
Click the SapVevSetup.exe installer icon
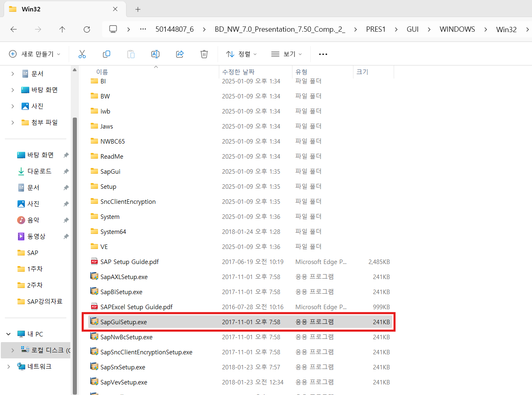tap(94, 382)
